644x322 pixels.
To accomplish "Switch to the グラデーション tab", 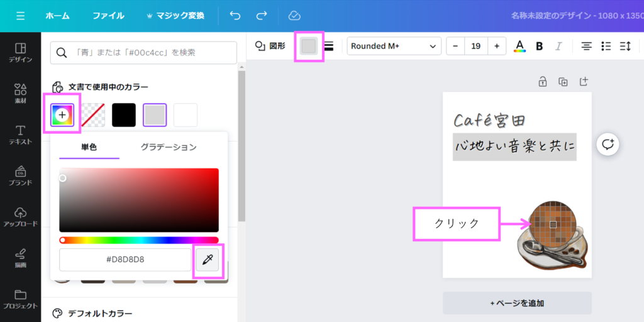I will coord(168,147).
